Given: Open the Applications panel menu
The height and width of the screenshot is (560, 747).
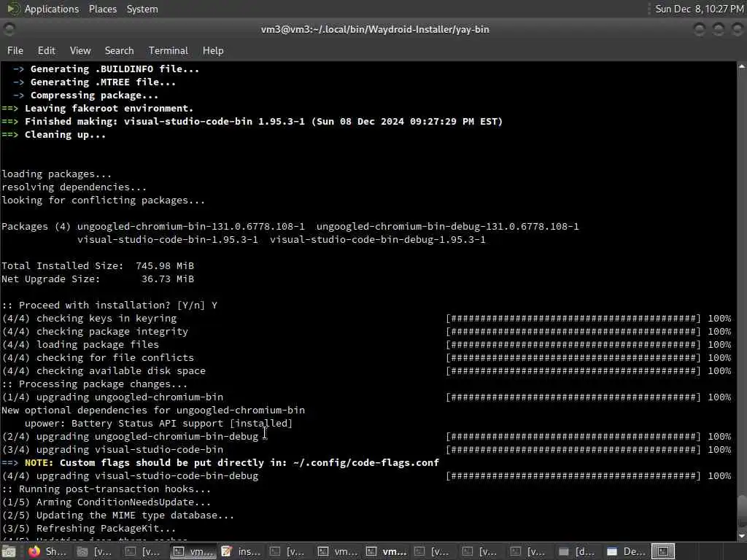Looking at the screenshot, I should click(x=52, y=9).
